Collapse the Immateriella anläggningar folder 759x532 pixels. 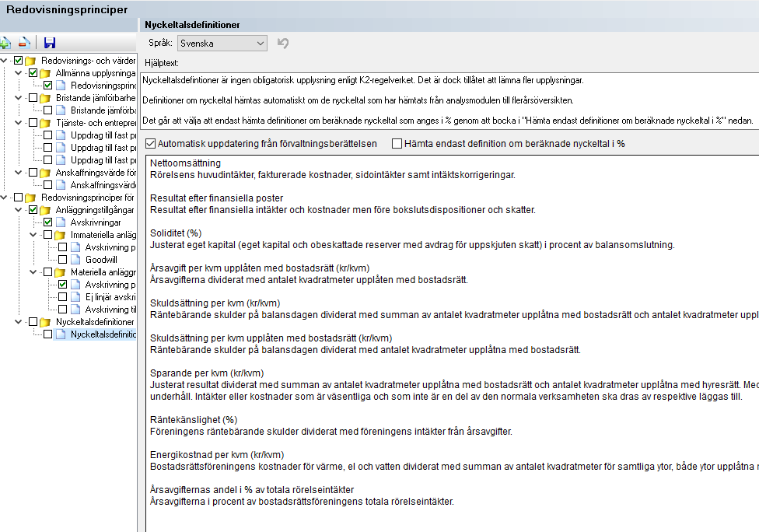click(x=33, y=235)
